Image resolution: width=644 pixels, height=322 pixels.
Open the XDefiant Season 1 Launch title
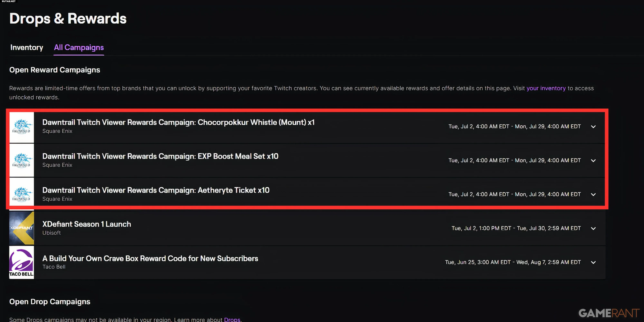tap(87, 224)
